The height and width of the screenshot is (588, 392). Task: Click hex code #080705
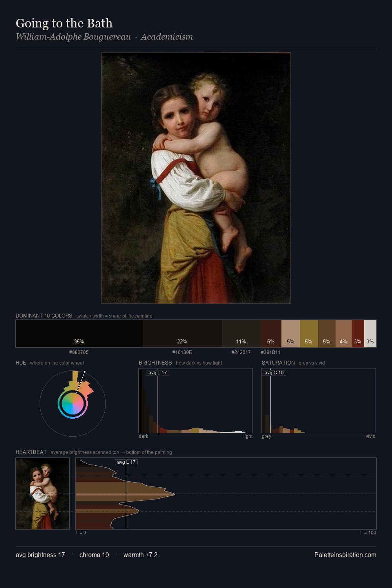coord(79,352)
